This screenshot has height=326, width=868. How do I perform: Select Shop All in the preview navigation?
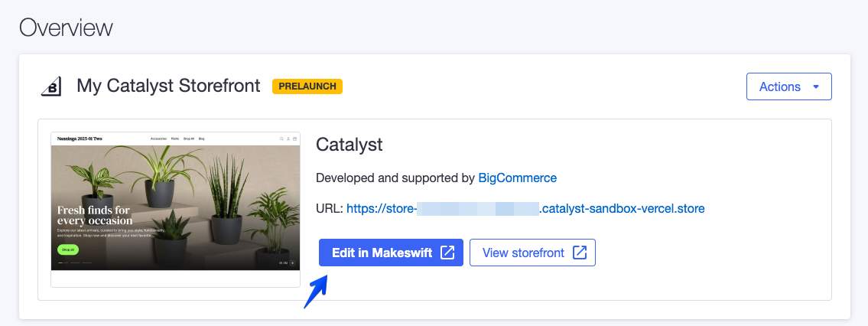pyautogui.click(x=188, y=139)
